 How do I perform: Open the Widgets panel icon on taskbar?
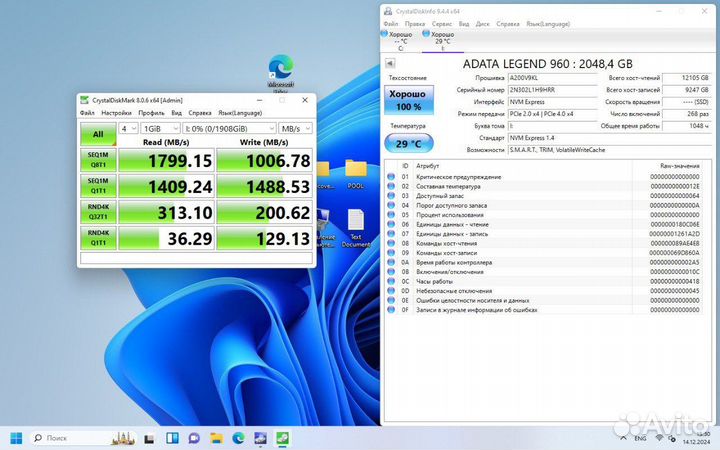[x=172, y=438]
